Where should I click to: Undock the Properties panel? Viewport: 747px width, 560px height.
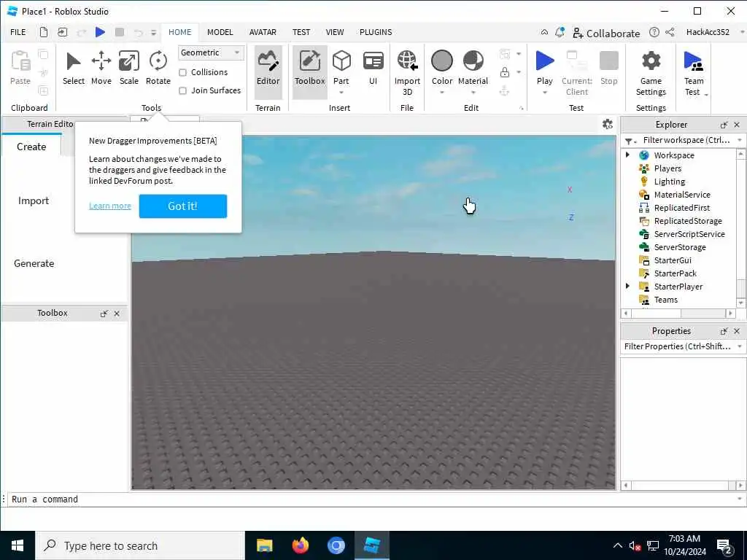[x=724, y=331]
